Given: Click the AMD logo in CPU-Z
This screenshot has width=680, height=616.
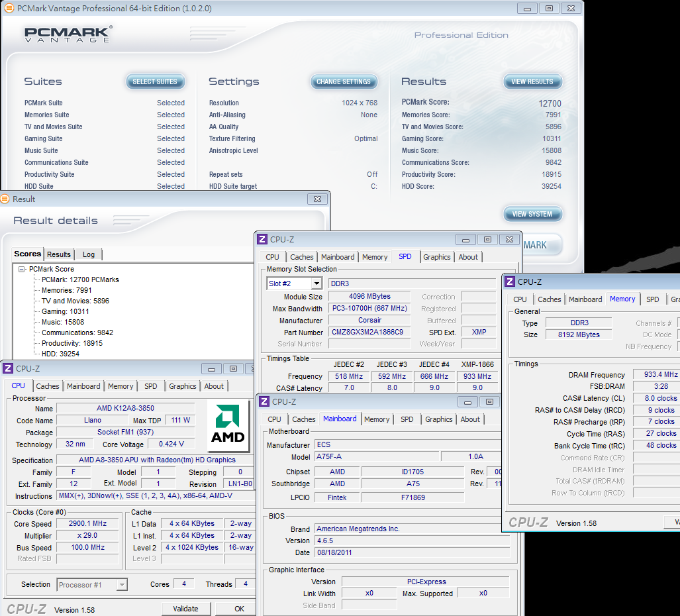Looking at the screenshot, I should (x=228, y=425).
